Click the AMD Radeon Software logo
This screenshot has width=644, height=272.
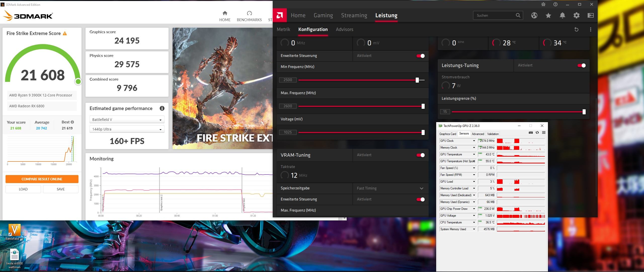coord(279,15)
